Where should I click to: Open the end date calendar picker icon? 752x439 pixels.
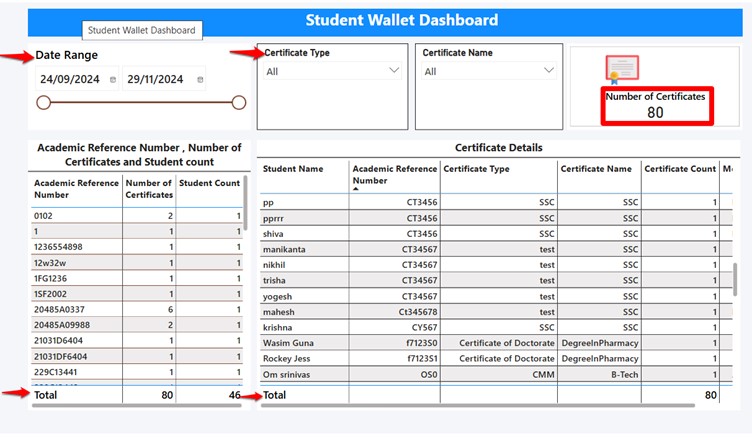200,80
